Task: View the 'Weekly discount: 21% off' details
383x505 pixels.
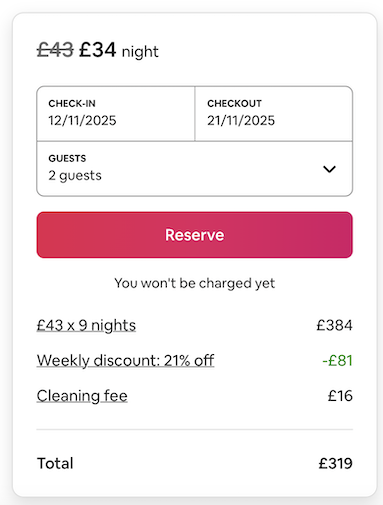Action: click(125, 360)
